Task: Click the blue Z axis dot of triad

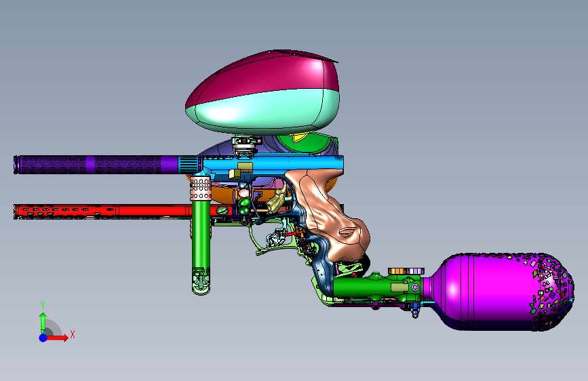Action: [43, 338]
